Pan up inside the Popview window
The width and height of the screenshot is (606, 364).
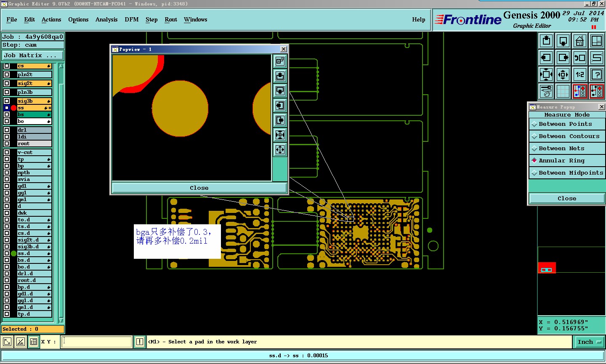pos(280,76)
